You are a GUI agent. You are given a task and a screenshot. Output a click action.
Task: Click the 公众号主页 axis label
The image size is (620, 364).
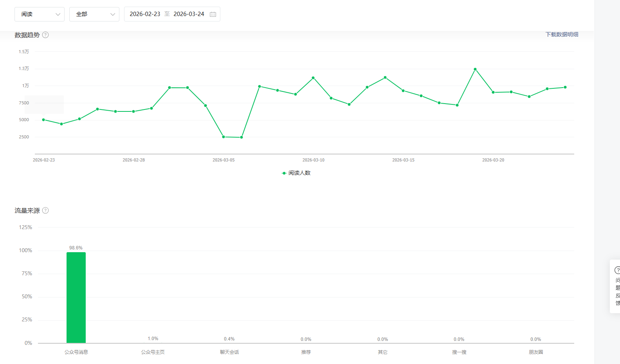tap(153, 352)
